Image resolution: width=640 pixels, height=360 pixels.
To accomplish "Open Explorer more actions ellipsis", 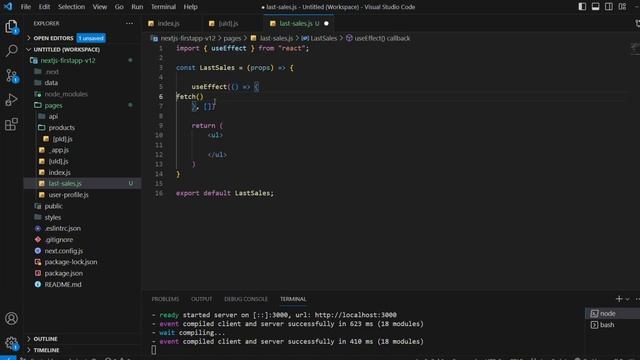I will [x=129, y=23].
